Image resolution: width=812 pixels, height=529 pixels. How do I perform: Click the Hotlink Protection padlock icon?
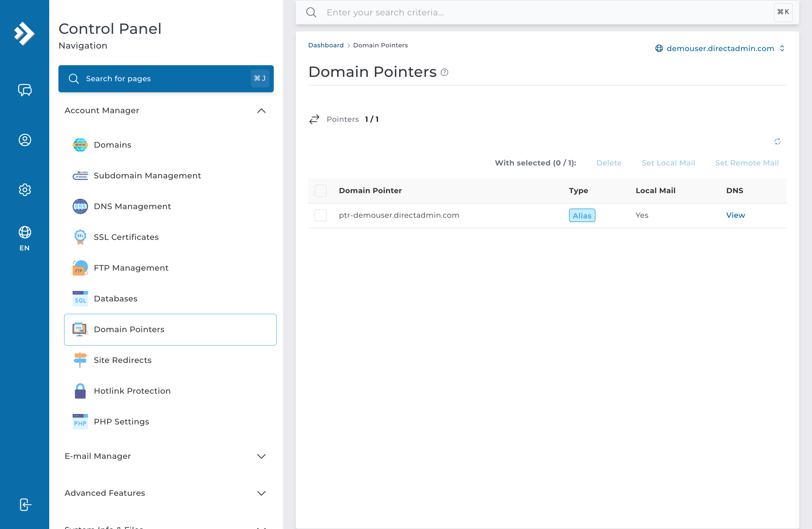[x=80, y=391]
